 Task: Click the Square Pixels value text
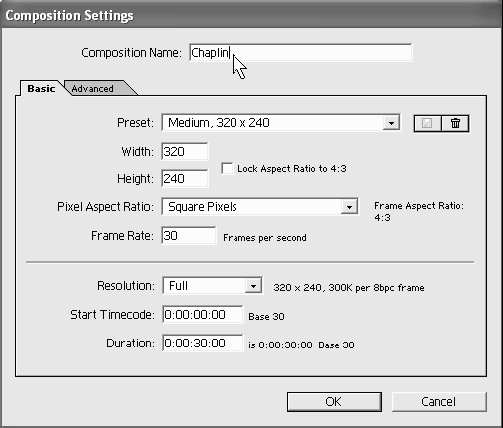coord(202,207)
